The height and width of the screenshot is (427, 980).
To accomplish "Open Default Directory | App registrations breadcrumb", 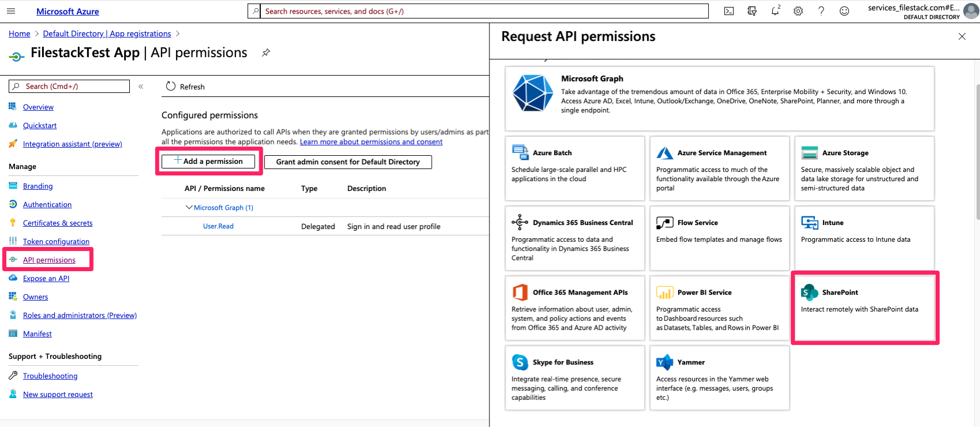I will [x=107, y=33].
